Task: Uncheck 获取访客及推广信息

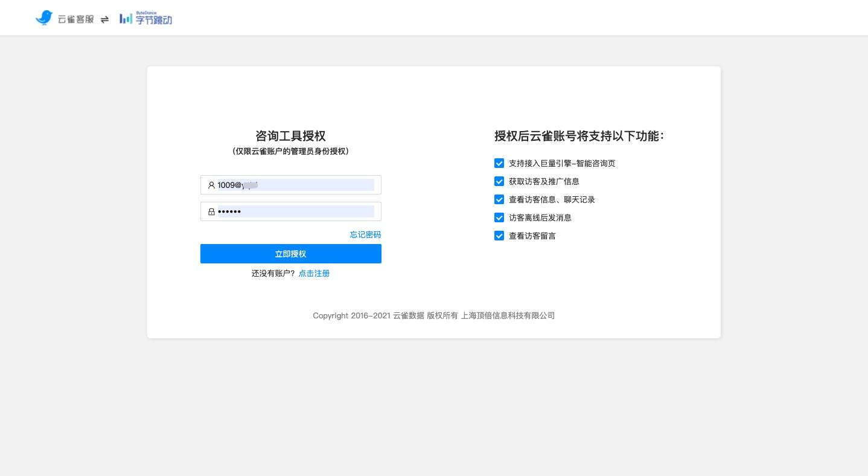Action: [x=499, y=181]
